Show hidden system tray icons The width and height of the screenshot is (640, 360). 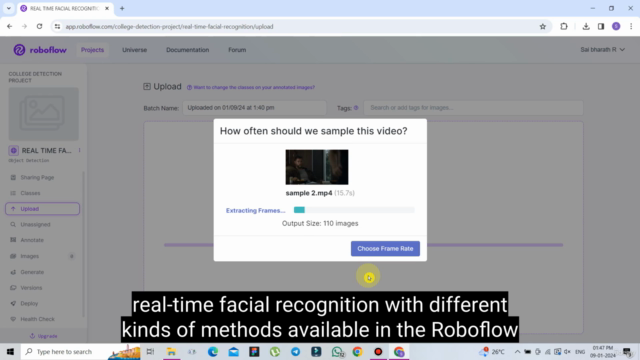coord(517,351)
